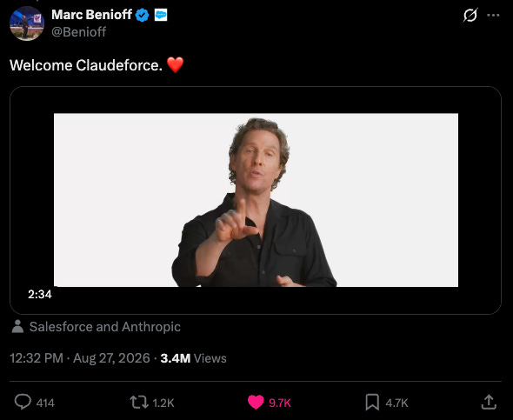513x420 pixels.
Task: Click the repost arrows icon
Action: point(139,403)
